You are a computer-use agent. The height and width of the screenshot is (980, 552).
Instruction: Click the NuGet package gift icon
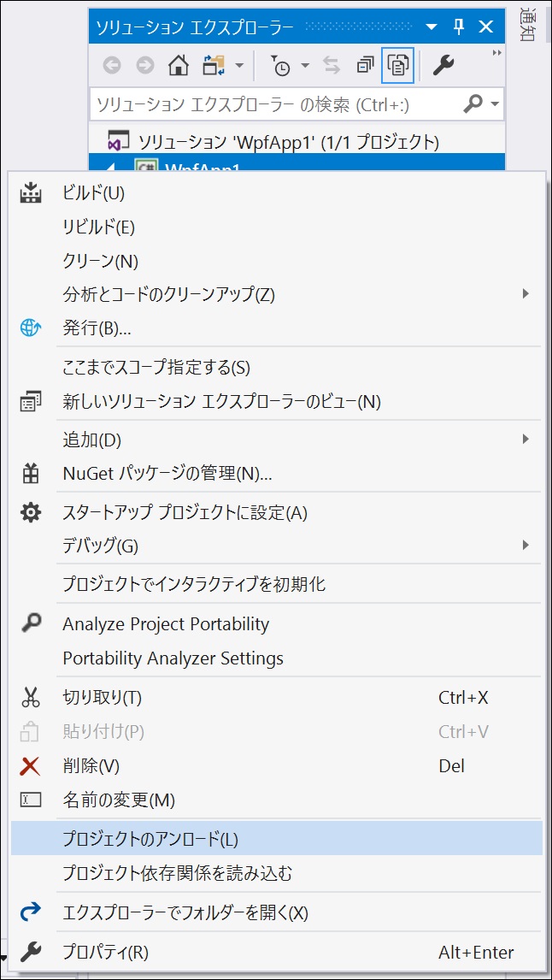click(x=31, y=474)
